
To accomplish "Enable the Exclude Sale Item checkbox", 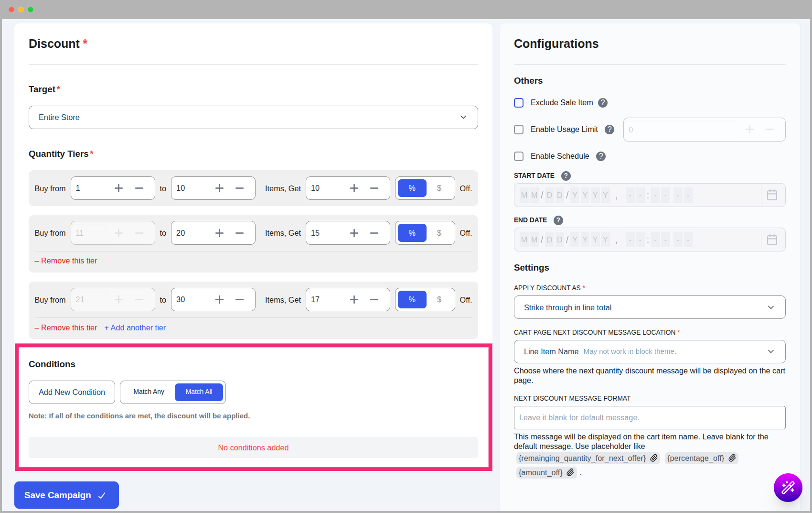I will coord(519,102).
